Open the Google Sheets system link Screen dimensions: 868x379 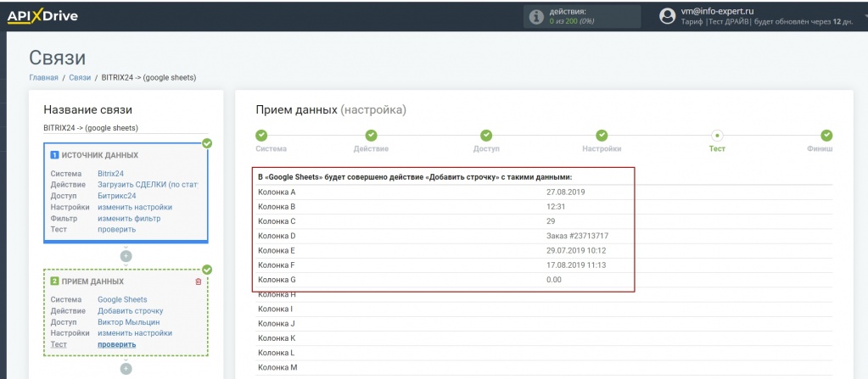point(122,300)
